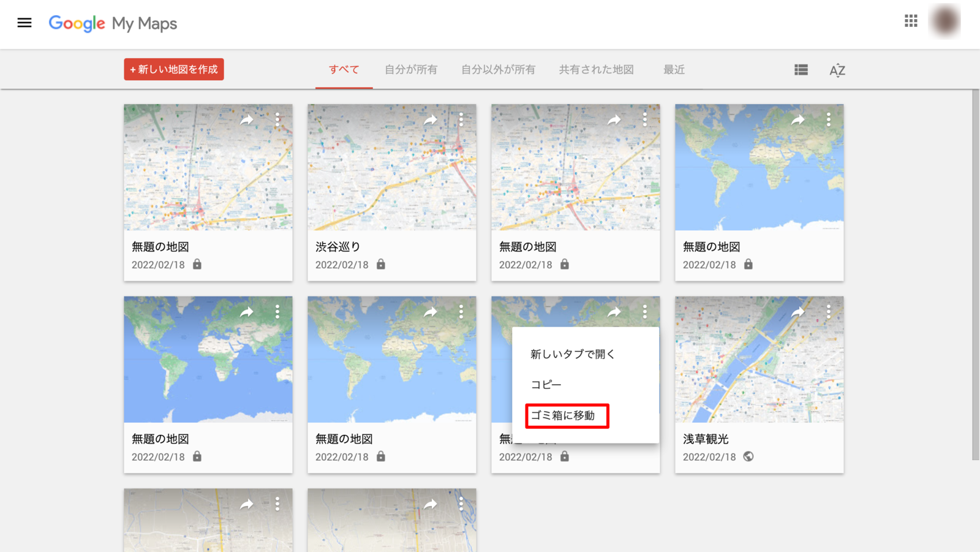Click the 2022/02/18 date on 渋谷巡り card
This screenshot has width=980, height=552.
point(342,265)
